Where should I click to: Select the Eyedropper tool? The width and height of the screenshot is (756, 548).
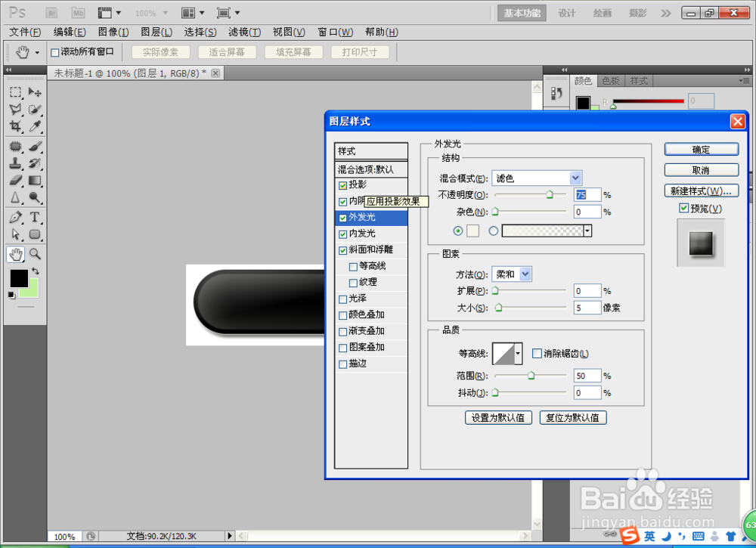coord(35,126)
